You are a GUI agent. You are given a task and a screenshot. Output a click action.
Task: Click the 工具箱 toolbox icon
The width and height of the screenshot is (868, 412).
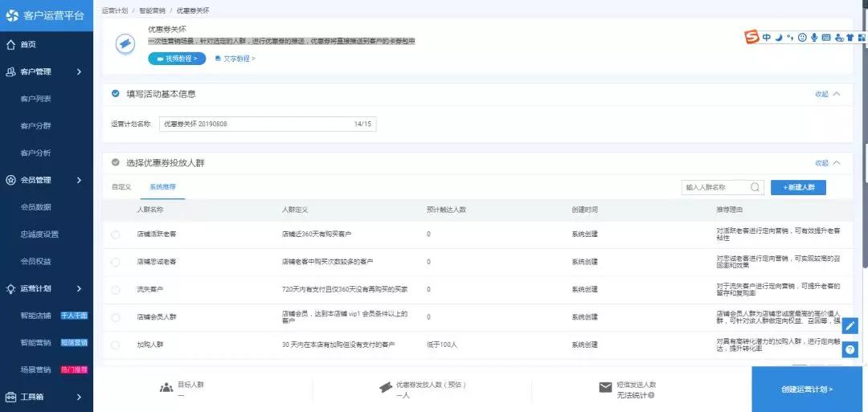pos(10,397)
